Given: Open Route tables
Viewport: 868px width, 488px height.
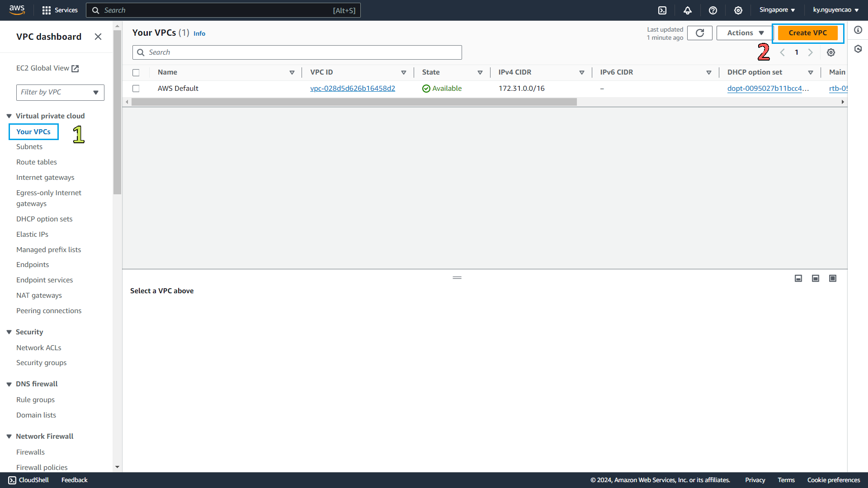Looking at the screenshot, I should [x=37, y=162].
